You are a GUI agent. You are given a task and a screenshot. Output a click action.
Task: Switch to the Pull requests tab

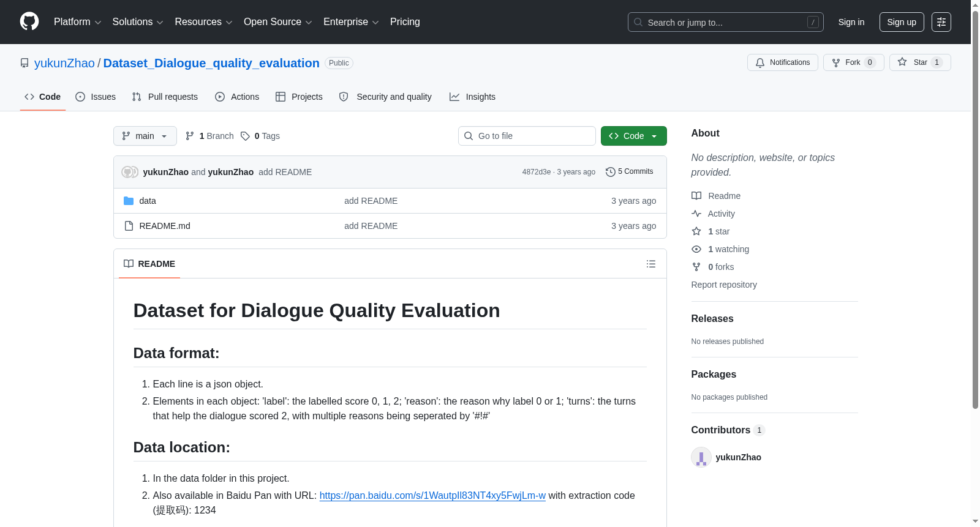coord(165,97)
